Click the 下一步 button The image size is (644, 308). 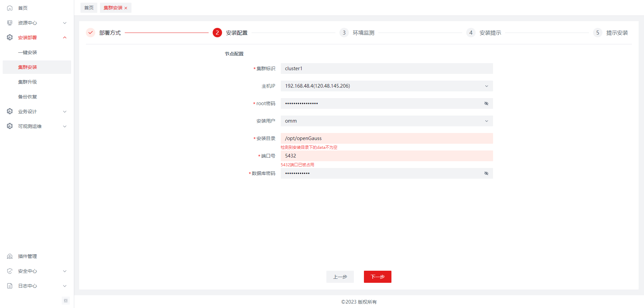(x=377, y=277)
